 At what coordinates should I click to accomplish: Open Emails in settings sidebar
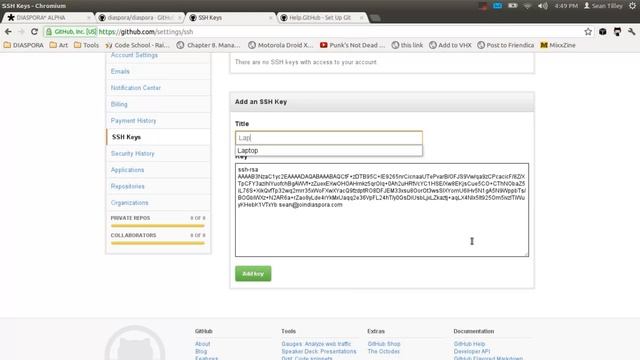pyautogui.click(x=120, y=71)
